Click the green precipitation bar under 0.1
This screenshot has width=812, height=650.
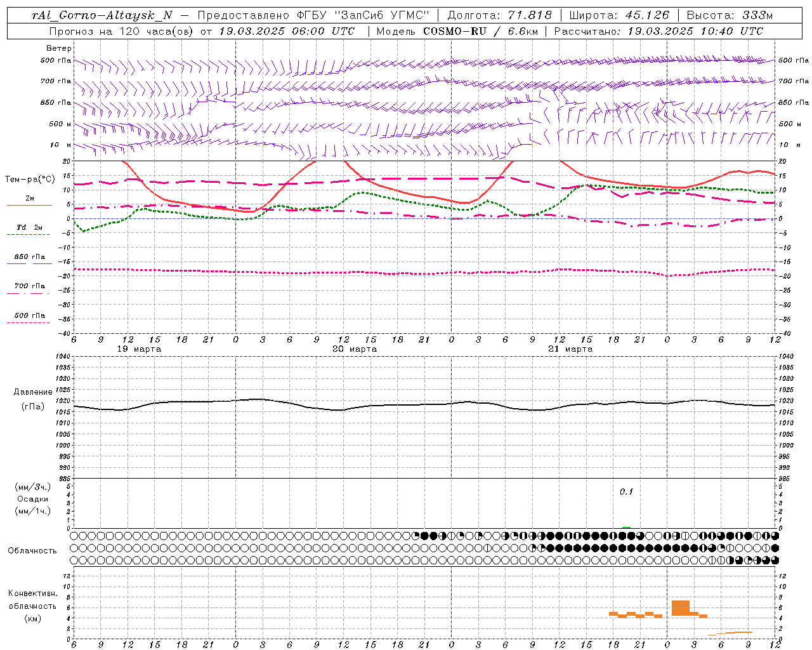(x=627, y=527)
